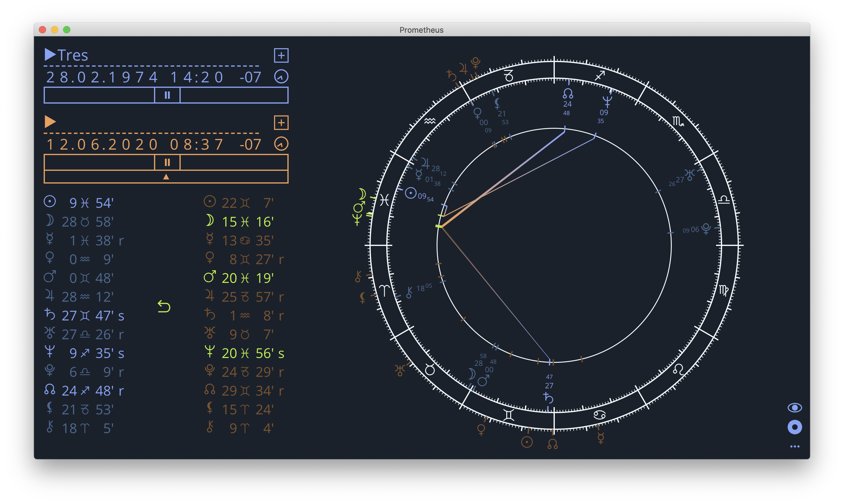Select natal Sun 9 Pisces 54' row

pyautogui.click(x=79, y=203)
